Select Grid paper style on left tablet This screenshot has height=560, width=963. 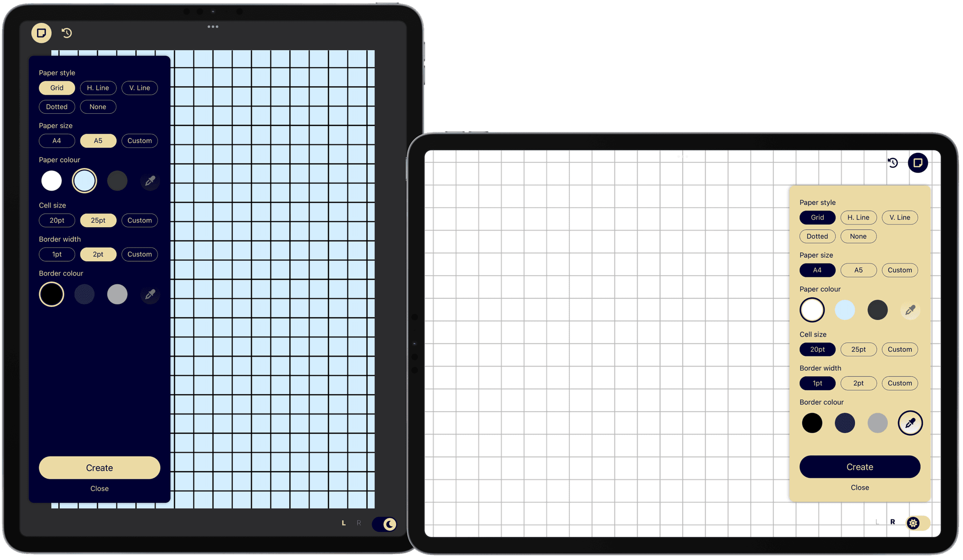coord(57,87)
